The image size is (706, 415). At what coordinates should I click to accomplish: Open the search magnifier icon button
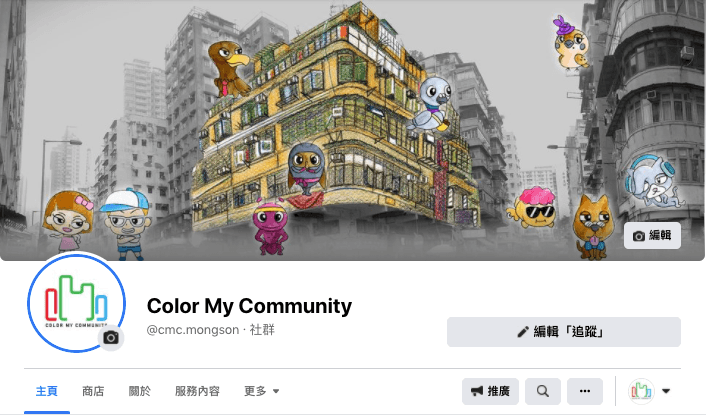[543, 391]
